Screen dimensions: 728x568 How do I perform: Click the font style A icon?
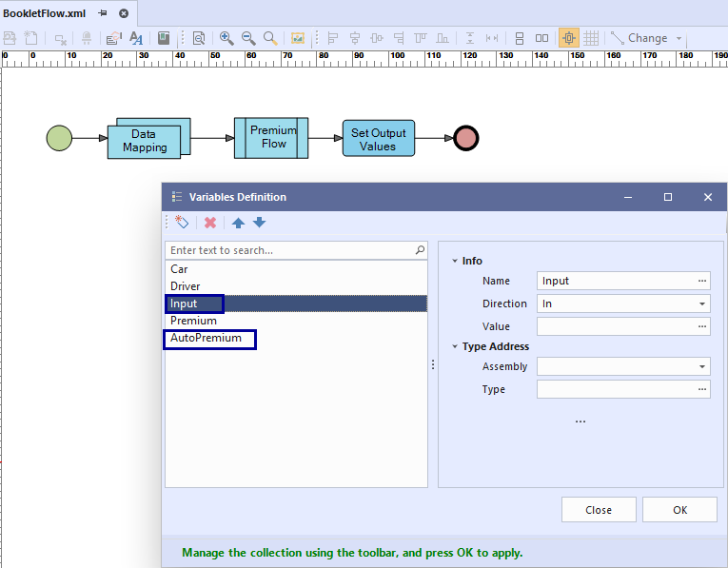tap(136, 38)
